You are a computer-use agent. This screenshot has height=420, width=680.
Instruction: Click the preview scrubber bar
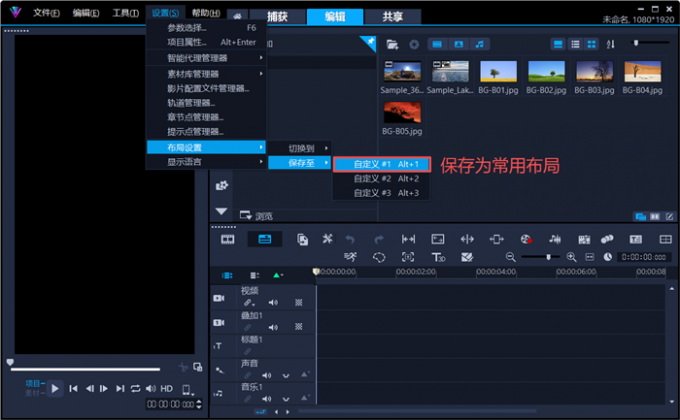point(85,369)
